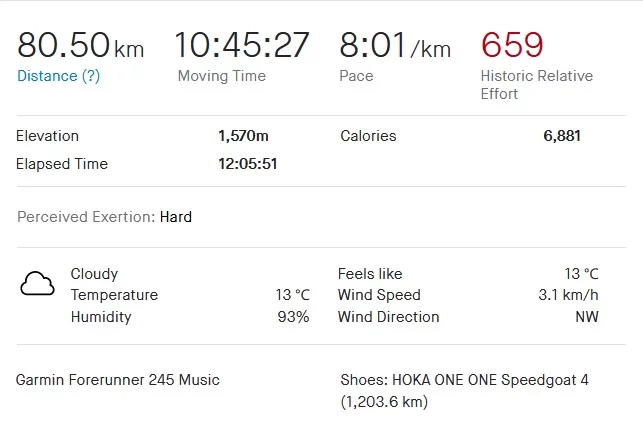
Task: Click the Moving Time label
Action: click(x=221, y=76)
